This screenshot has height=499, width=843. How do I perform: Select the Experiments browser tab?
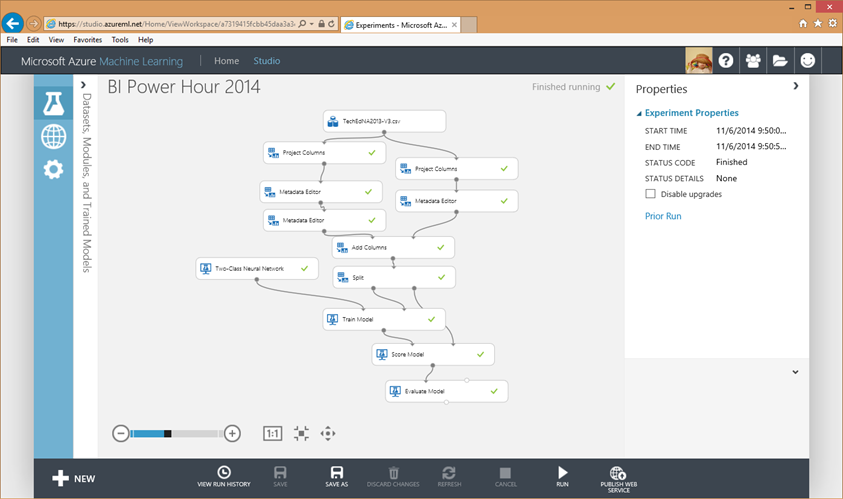tap(399, 25)
